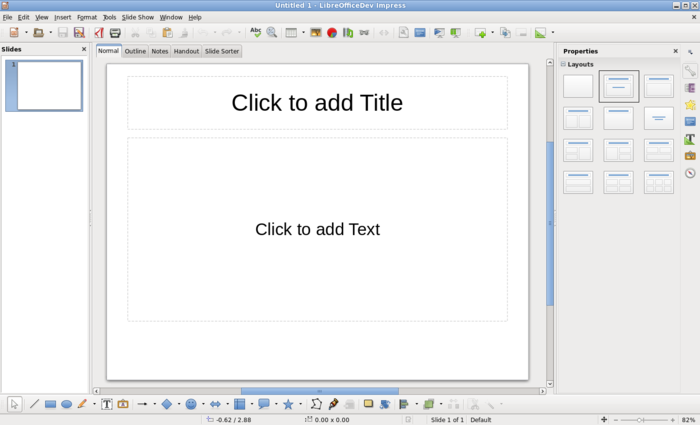Expand the stars shapes dropdown arrow

(x=300, y=404)
